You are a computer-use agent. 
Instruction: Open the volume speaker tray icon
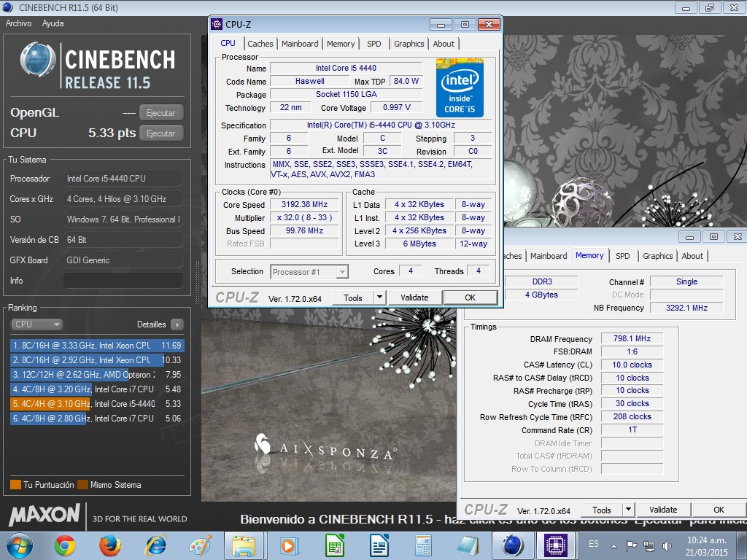(x=667, y=545)
